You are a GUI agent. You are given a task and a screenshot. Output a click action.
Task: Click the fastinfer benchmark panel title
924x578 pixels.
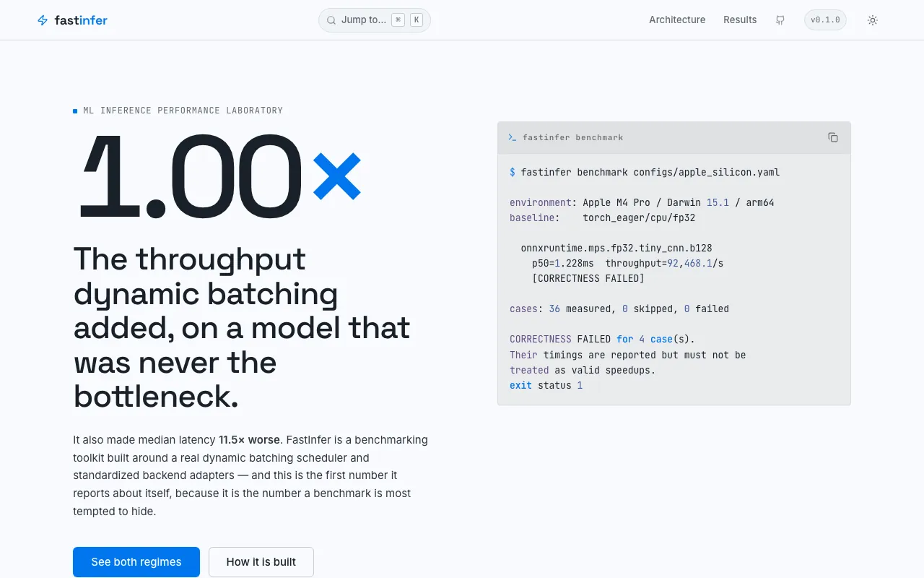pyautogui.click(x=573, y=137)
